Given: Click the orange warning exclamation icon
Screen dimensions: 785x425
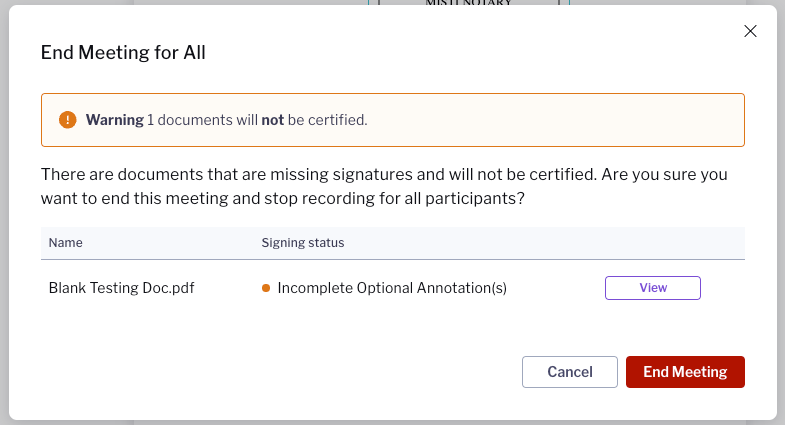Looking at the screenshot, I should (68, 120).
